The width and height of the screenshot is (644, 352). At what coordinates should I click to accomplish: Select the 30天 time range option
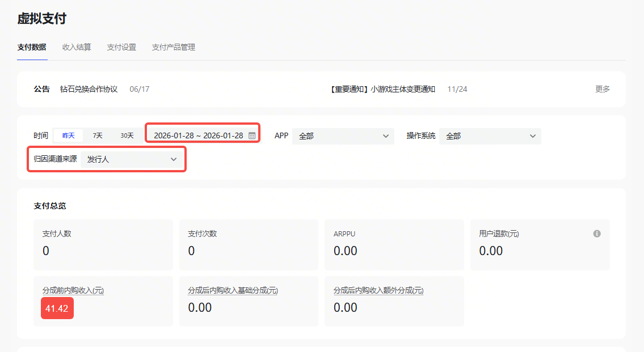tap(127, 135)
